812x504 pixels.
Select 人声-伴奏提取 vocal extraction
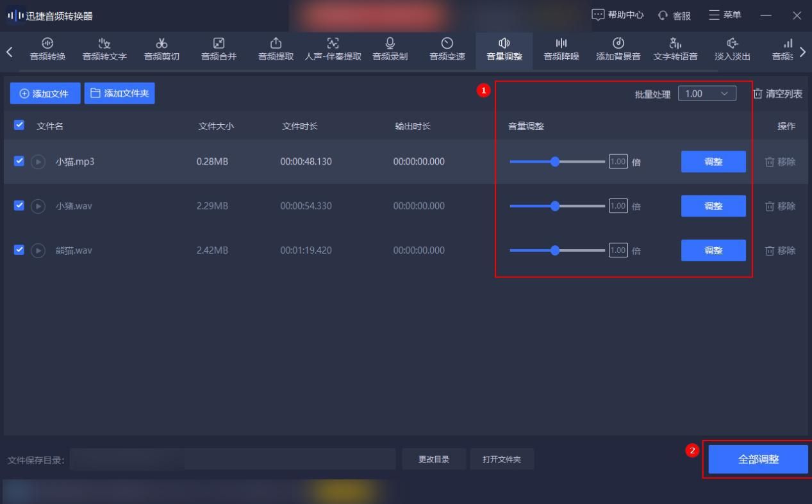(331, 51)
